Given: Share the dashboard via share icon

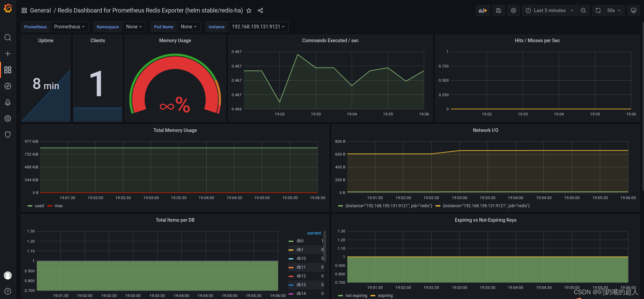Looking at the screenshot, I should click(x=260, y=10).
